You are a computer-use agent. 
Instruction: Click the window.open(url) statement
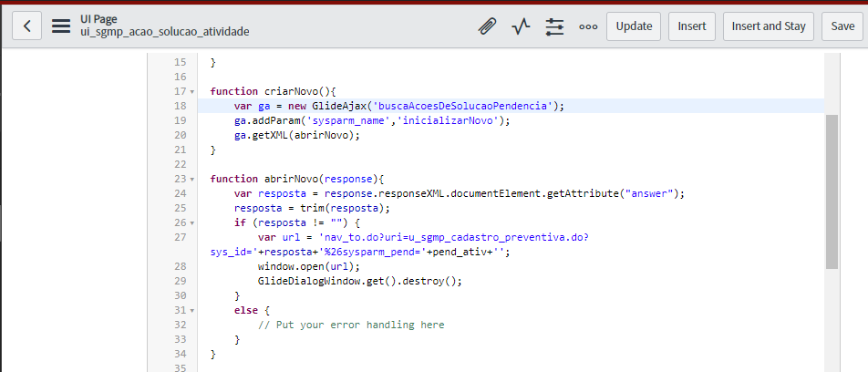click(309, 267)
